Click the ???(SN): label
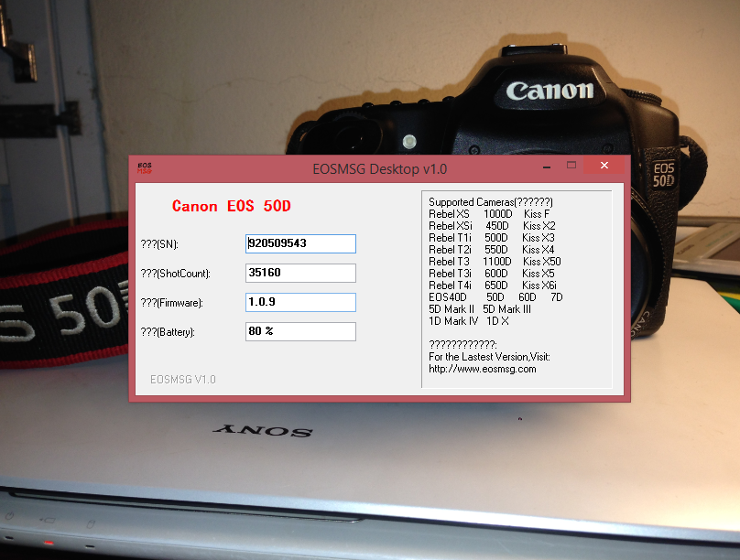 point(159,244)
